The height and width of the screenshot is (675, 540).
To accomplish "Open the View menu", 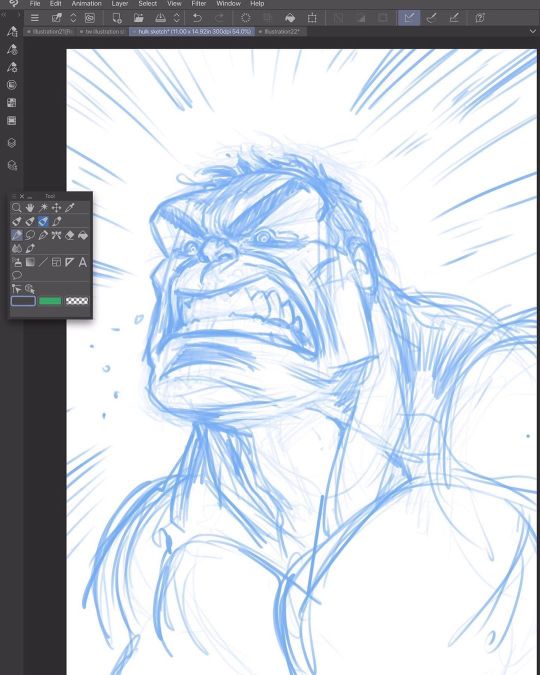I will point(174,3).
